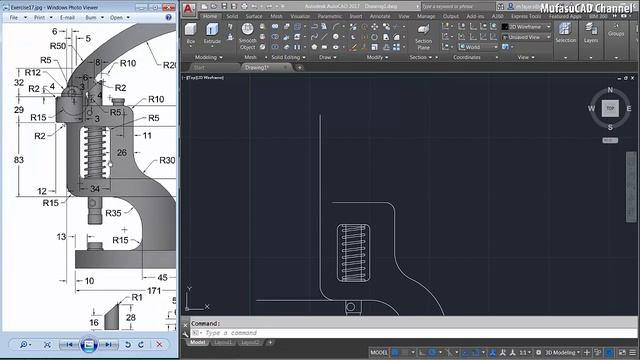640x360 pixels.
Task: Select the Rotate tool in Modify panel
Action: pos(374,37)
